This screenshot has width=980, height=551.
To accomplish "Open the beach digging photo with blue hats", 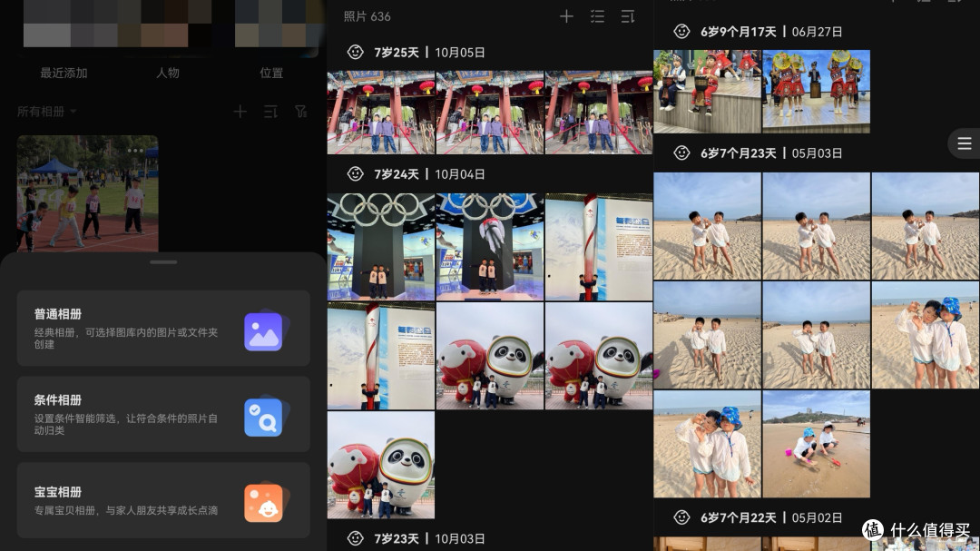I will point(816,444).
